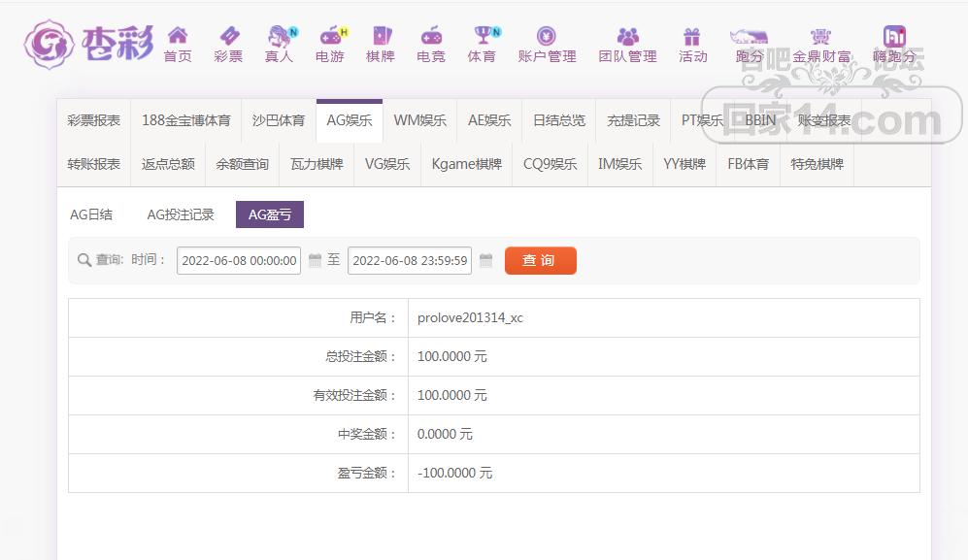Switch to the 彩票报表 tab
The width and height of the screenshot is (968, 560).
(94, 121)
